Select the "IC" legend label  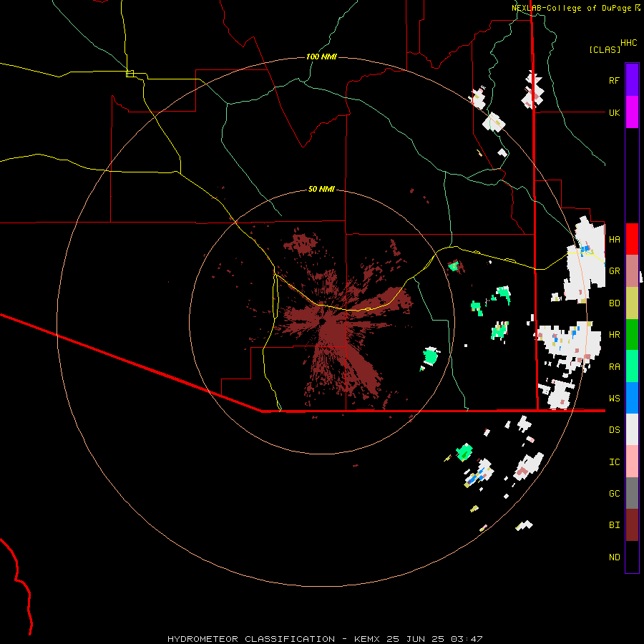click(614, 462)
